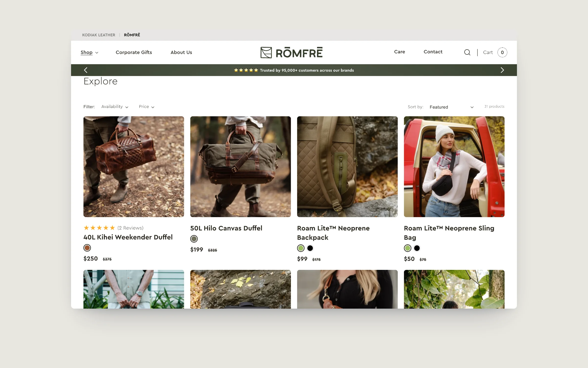Open second-row product image with mossy rock

pyautogui.click(x=240, y=289)
